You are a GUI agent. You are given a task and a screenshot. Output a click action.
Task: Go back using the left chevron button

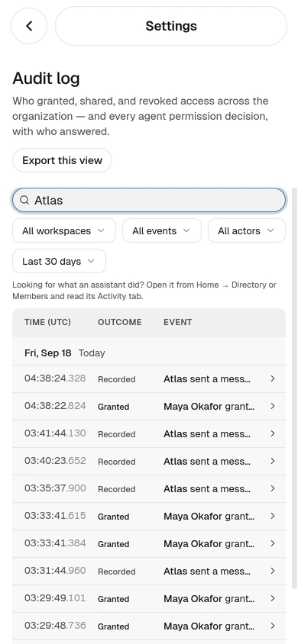[x=29, y=26]
